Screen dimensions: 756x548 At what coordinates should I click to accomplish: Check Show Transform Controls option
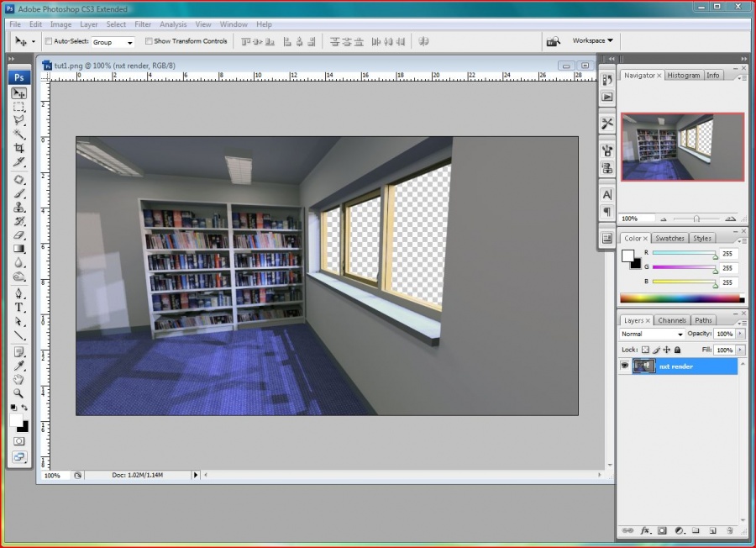[x=150, y=41]
